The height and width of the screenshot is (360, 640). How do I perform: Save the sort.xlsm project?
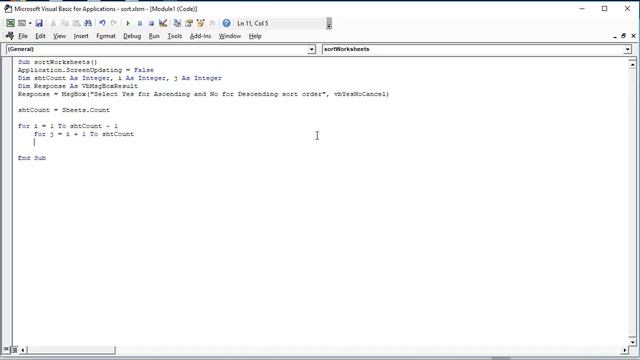(39, 23)
